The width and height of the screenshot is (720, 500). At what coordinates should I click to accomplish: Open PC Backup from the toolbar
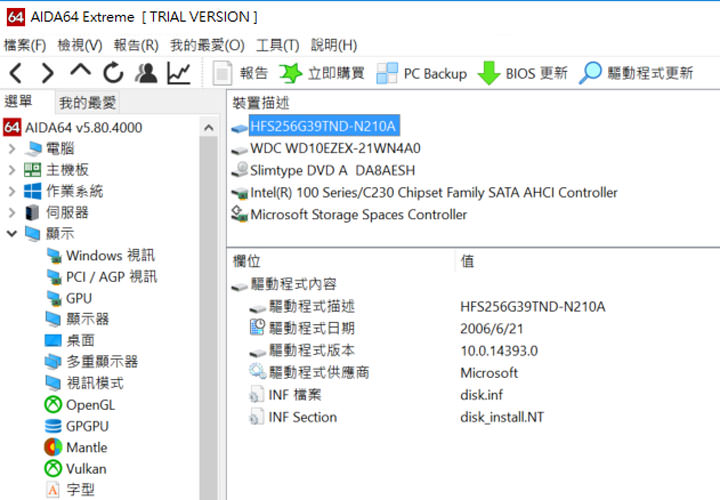tap(422, 73)
